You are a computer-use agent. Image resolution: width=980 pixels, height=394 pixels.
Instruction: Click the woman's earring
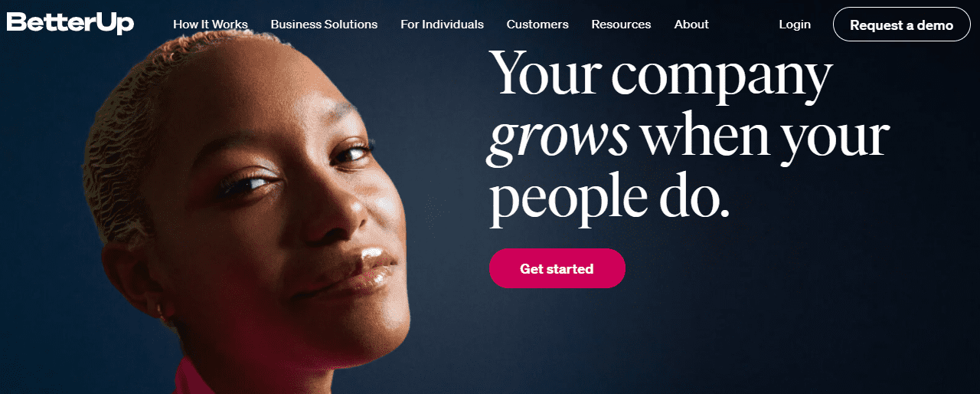point(161,310)
